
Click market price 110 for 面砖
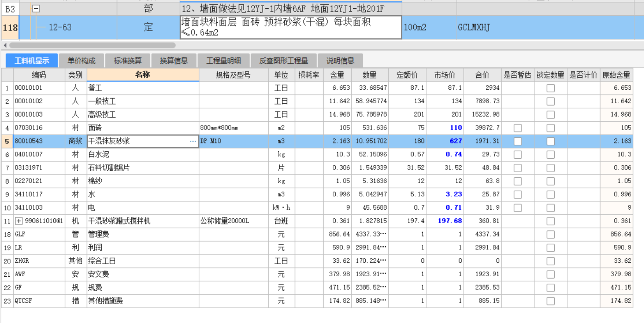[x=444, y=128]
